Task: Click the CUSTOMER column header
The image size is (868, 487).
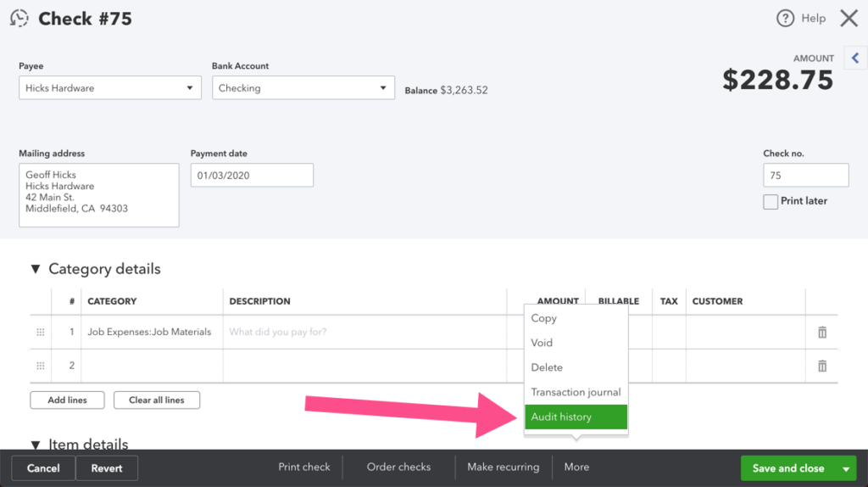Action: coord(717,301)
